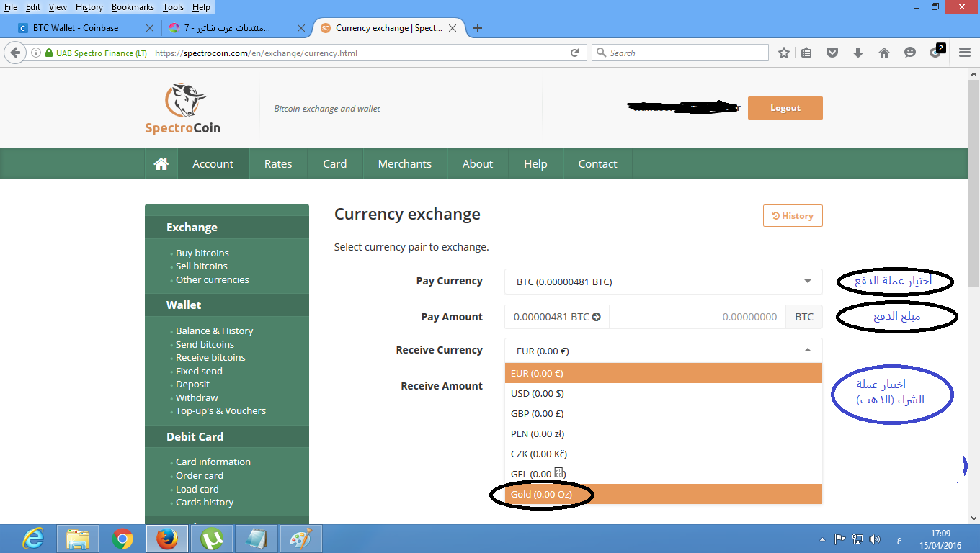Open Buy bitcoins sidebar link

[202, 253]
